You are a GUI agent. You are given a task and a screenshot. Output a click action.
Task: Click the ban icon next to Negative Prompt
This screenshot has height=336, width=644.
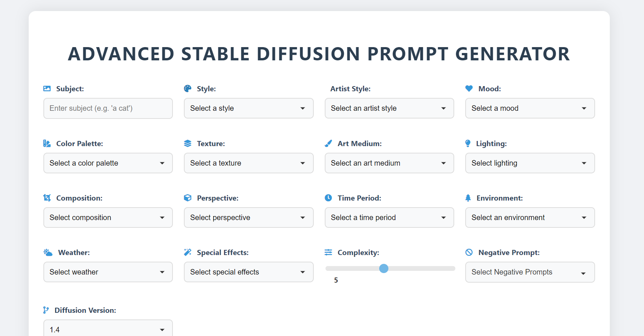point(469,252)
